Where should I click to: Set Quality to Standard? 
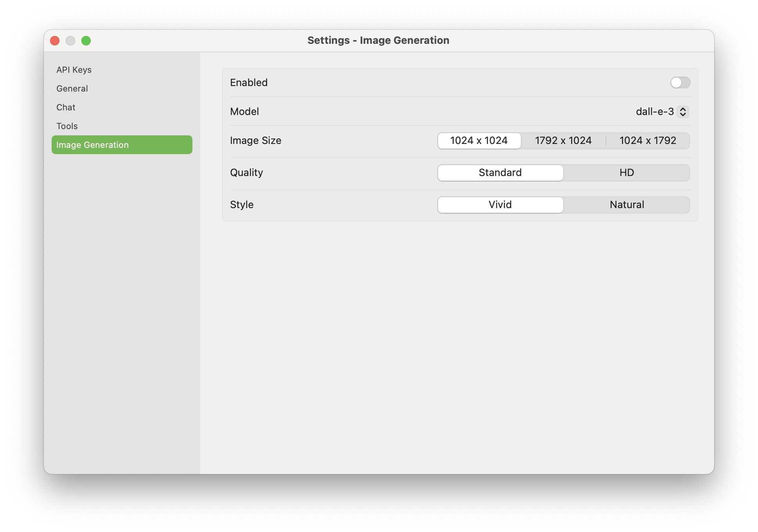click(500, 173)
